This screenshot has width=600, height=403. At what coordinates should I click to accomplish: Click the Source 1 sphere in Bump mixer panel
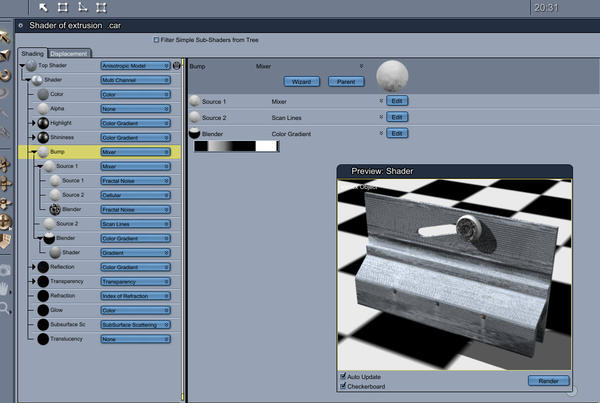194,101
